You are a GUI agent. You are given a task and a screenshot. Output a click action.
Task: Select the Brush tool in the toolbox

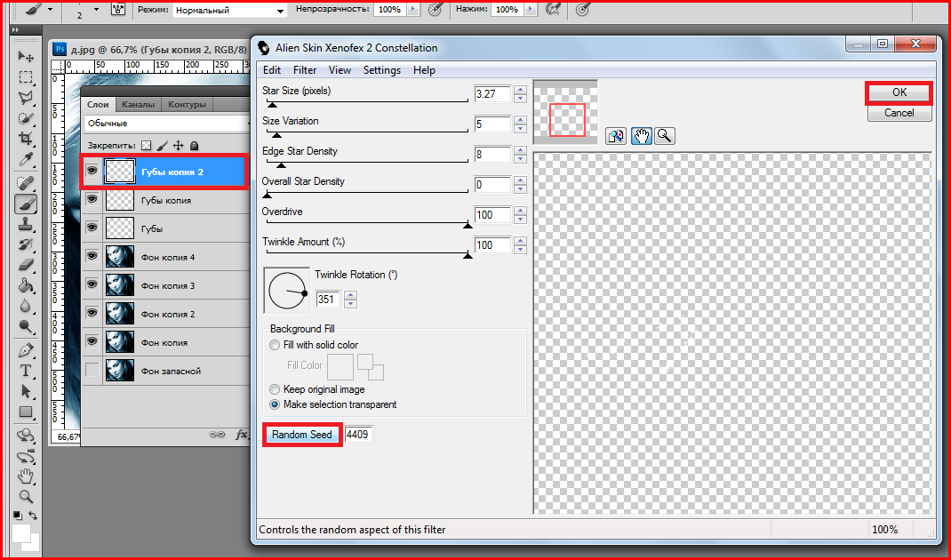(x=26, y=204)
